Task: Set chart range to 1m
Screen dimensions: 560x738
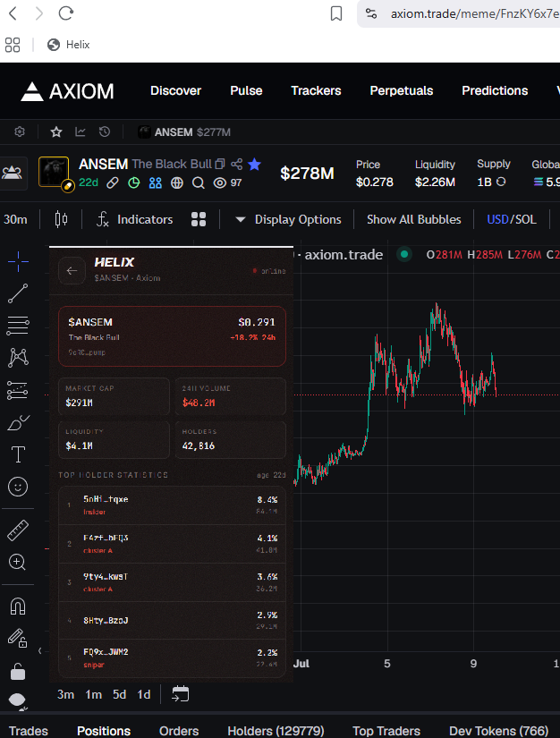Action: [94, 694]
